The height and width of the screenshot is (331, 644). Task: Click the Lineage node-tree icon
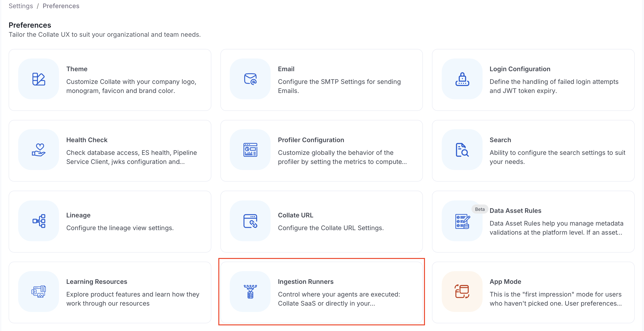[39, 221]
